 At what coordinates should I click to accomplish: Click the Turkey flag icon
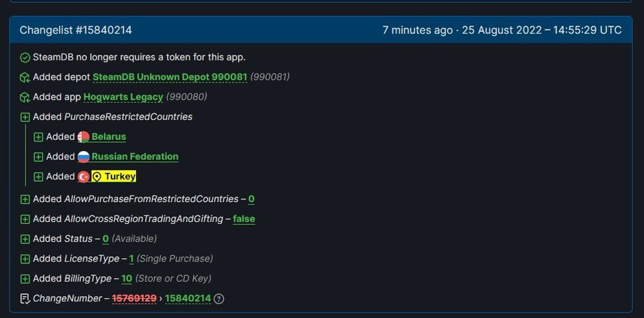pos(83,177)
